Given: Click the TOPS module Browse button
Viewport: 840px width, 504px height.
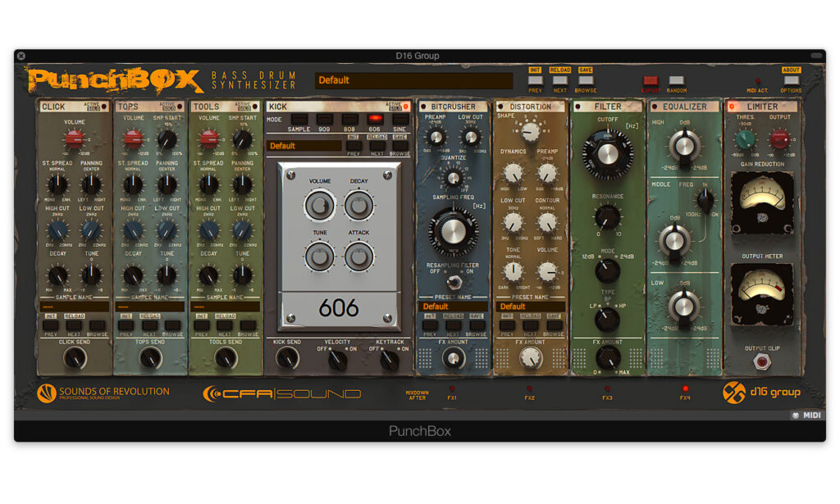Looking at the screenshot, I should 172,325.
